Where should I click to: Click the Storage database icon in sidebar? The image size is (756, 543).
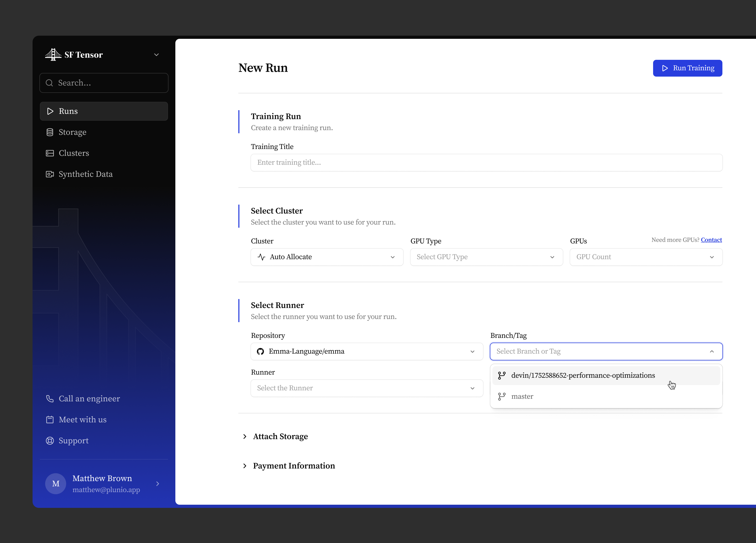pos(50,132)
